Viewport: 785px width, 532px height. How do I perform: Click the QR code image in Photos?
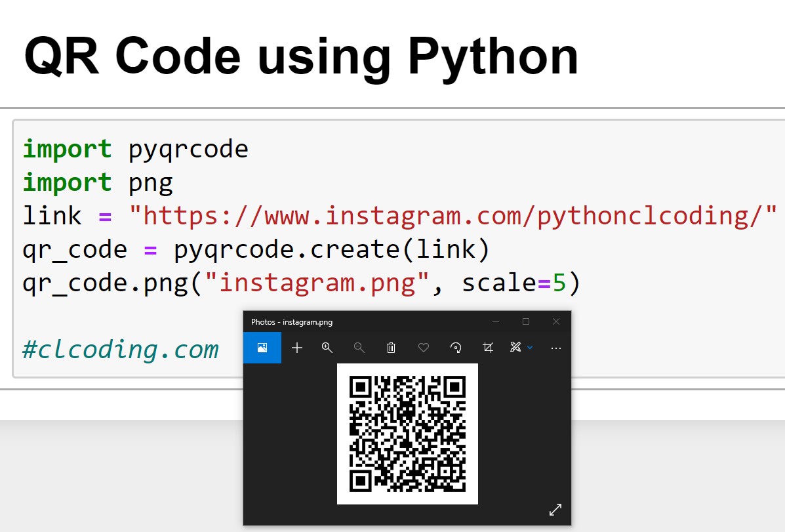(407, 434)
